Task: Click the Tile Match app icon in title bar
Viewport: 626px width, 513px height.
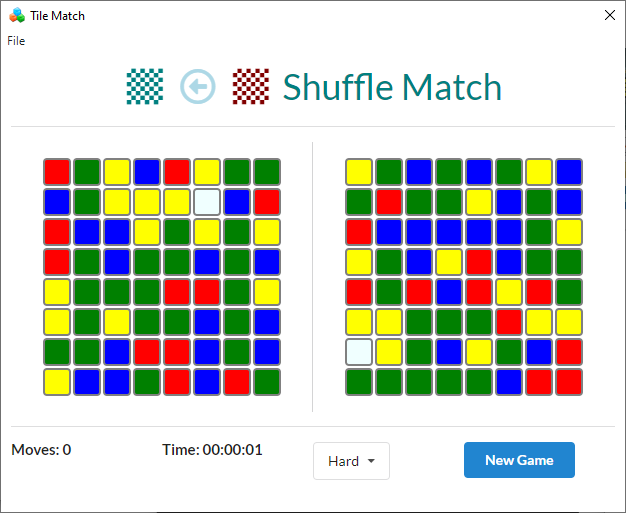Action: click(17, 15)
